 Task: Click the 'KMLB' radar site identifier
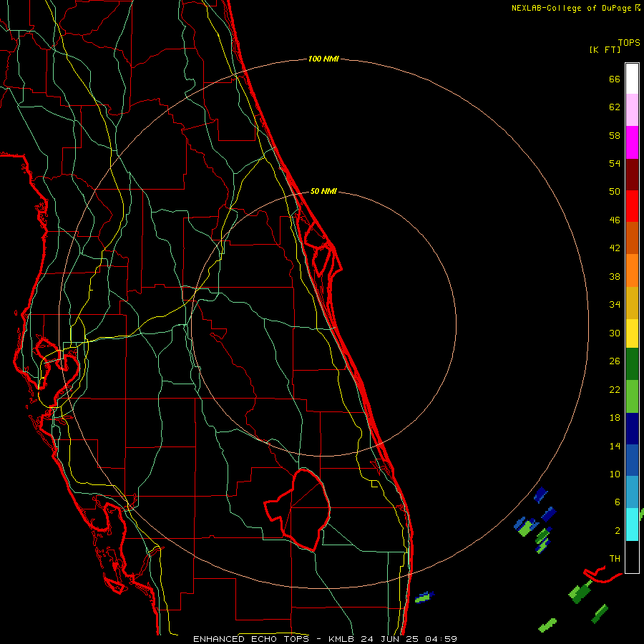tap(343, 639)
